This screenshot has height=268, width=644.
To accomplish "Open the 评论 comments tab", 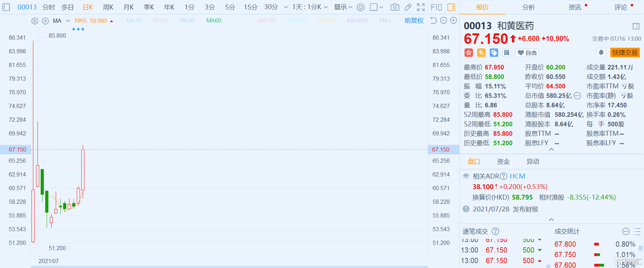I will (x=621, y=7).
